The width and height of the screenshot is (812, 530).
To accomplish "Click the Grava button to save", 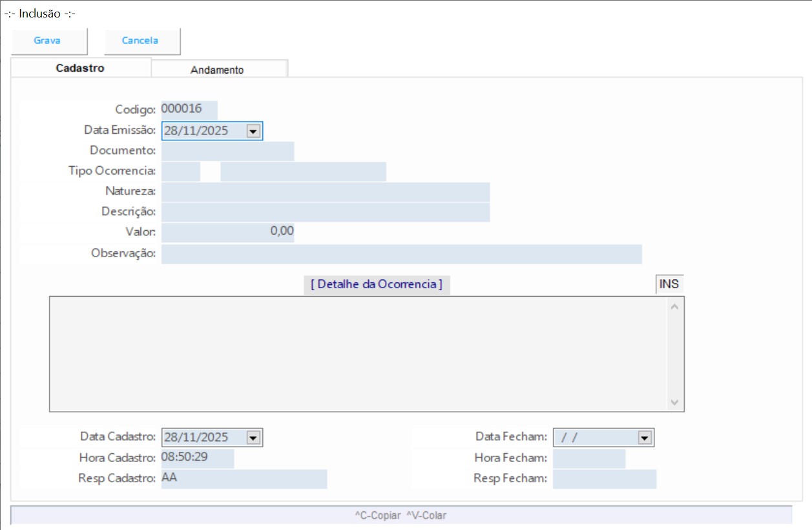I will pyautogui.click(x=48, y=41).
